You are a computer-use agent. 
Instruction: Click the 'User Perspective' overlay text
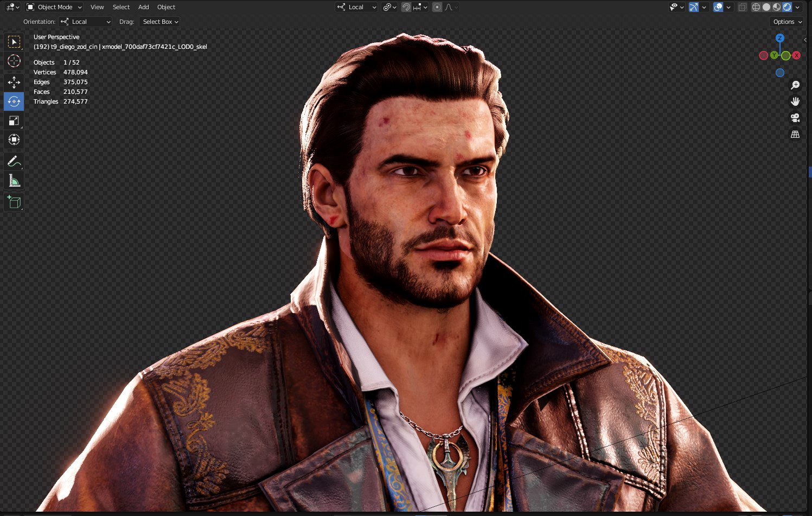(56, 37)
